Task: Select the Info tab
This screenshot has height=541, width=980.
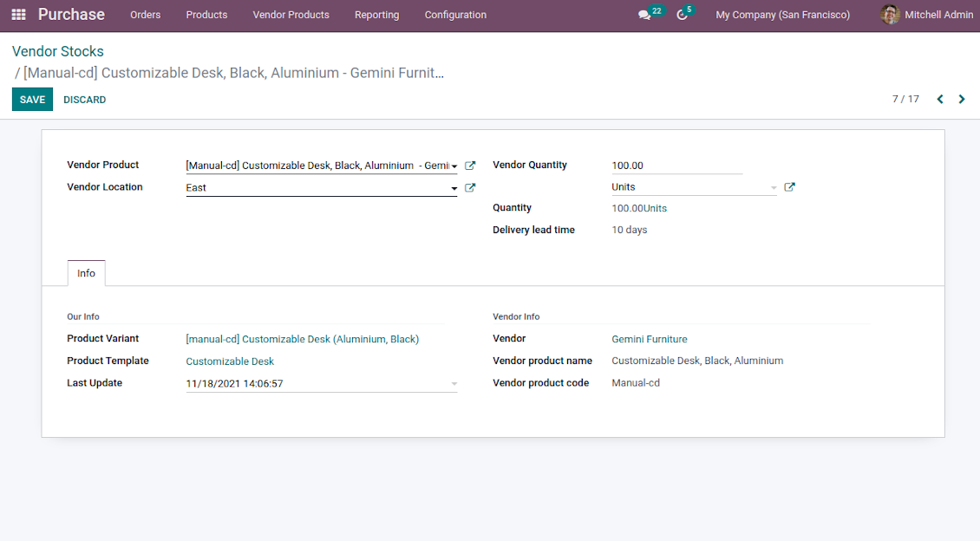Action: (x=87, y=273)
